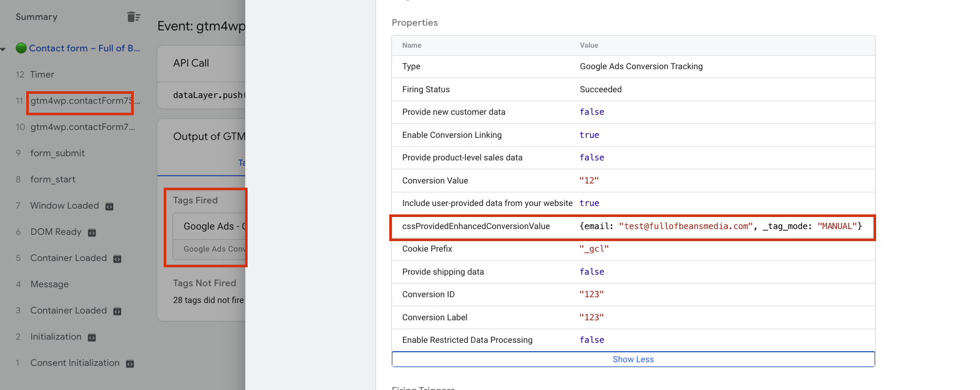Select event 5 Container Loaded
The image size is (980, 390).
pyautogui.click(x=68, y=258)
